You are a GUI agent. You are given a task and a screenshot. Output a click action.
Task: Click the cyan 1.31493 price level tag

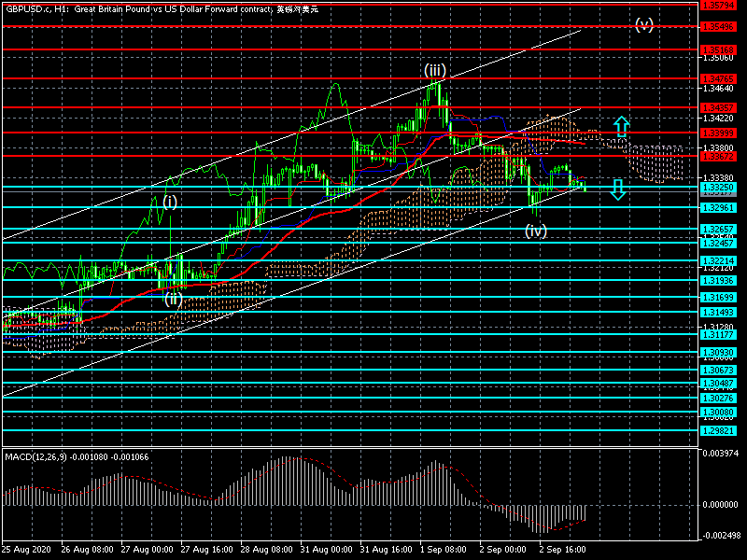(x=718, y=312)
